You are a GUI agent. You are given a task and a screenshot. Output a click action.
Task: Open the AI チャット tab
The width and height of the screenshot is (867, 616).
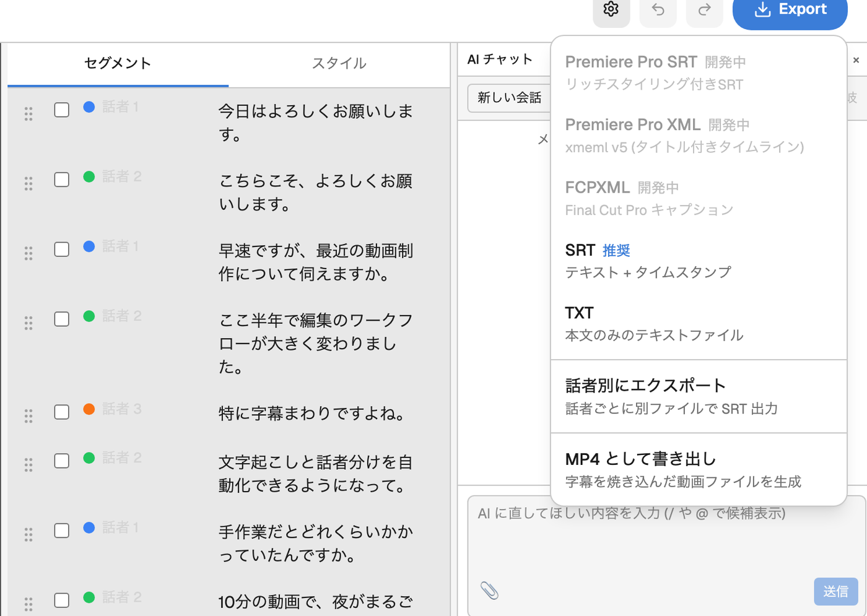500,59
